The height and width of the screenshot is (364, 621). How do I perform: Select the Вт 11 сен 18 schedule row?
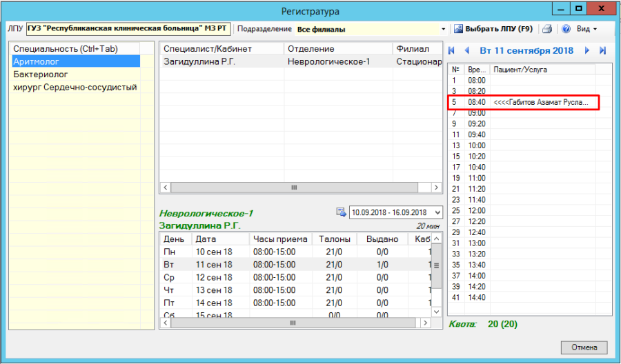point(295,264)
